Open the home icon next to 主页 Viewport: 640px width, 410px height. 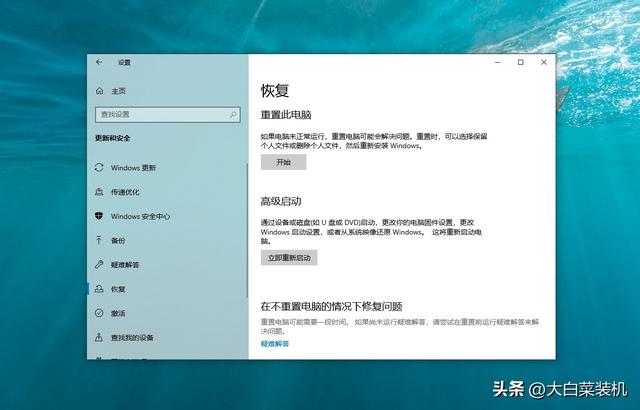100,91
